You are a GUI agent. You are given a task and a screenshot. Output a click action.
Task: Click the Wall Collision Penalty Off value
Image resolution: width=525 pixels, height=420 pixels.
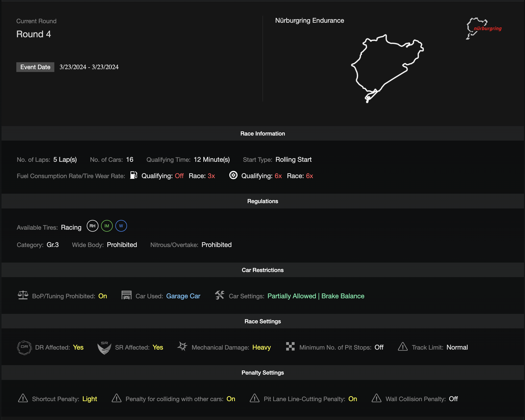click(x=453, y=399)
